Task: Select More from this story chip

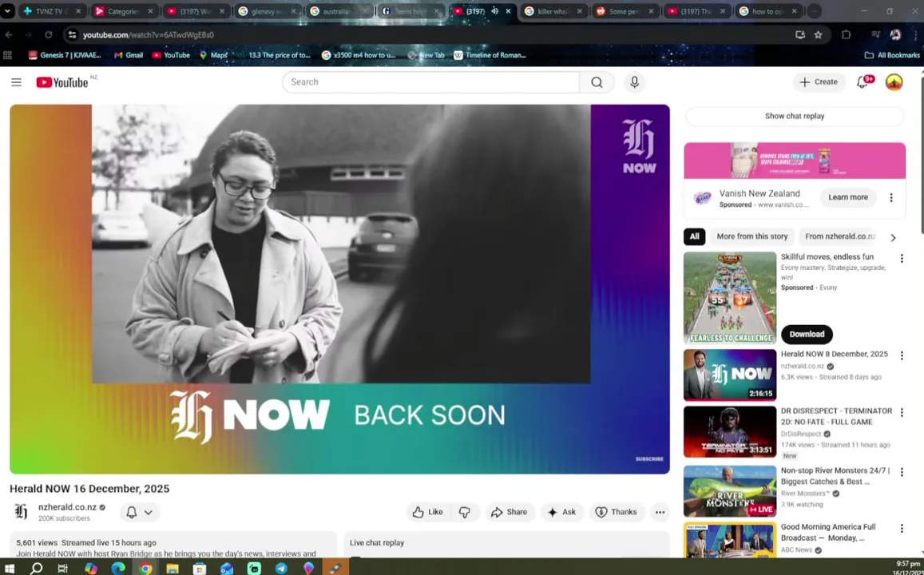Action: point(752,236)
